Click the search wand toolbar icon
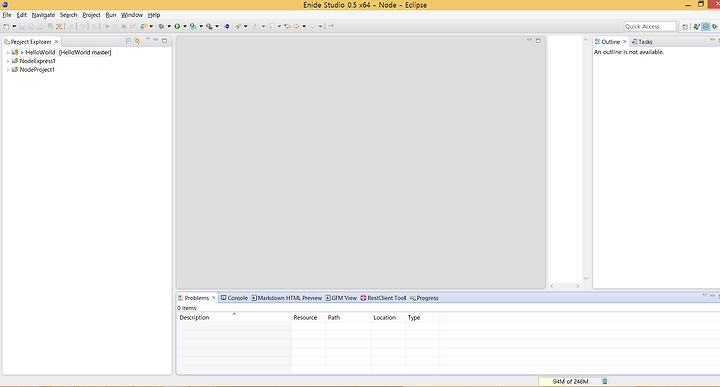 coord(238,26)
